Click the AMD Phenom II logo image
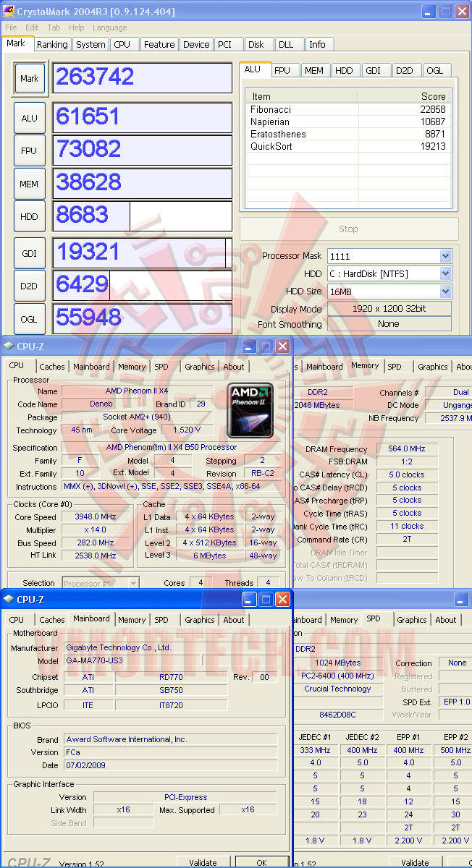The width and height of the screenshot is (472, 868). coord(250,409)
